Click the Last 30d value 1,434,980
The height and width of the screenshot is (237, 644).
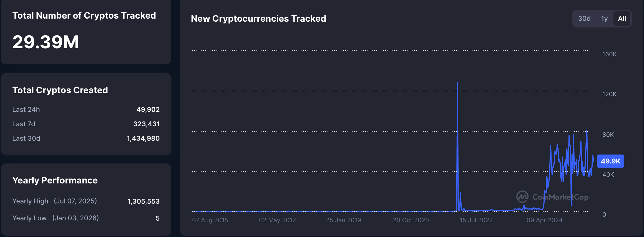(143, 138)
